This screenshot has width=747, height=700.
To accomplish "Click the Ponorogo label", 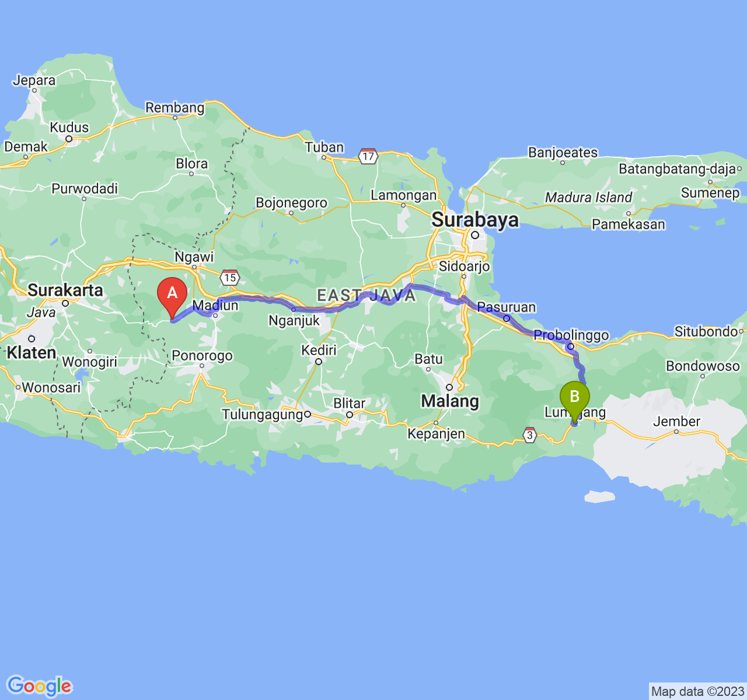I will (202, 355).
